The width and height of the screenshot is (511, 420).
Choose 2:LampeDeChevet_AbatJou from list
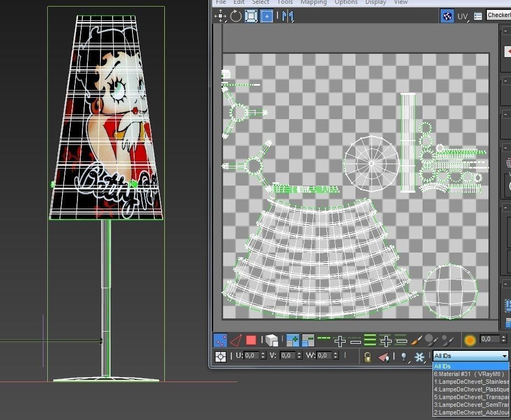(470, 412)
